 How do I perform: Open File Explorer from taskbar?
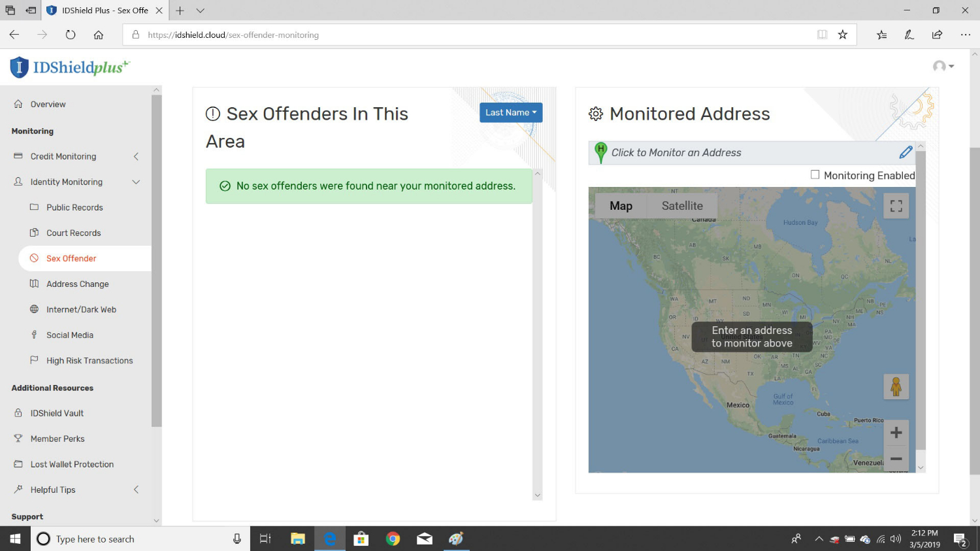coord(298,539)
